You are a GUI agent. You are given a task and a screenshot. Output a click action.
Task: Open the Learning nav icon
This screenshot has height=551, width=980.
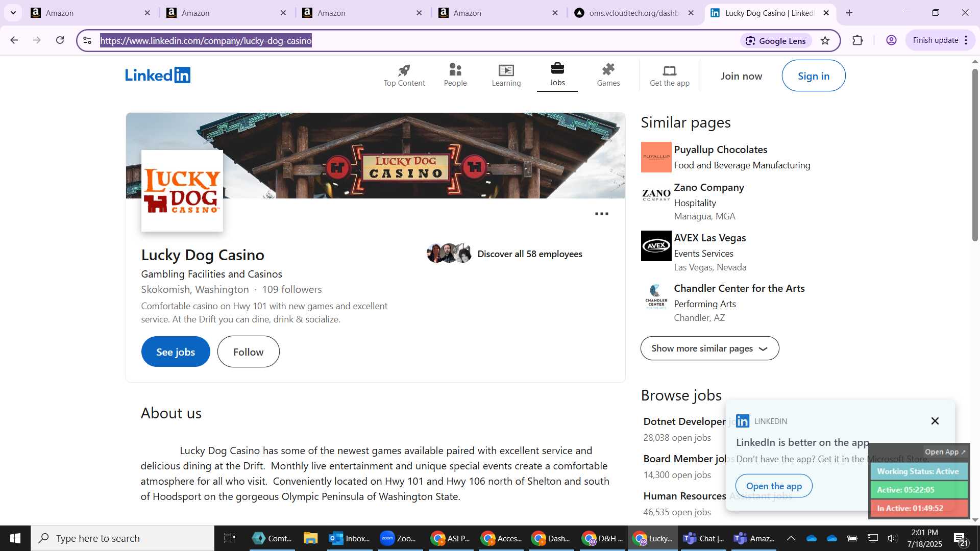[x=506, y=76]
